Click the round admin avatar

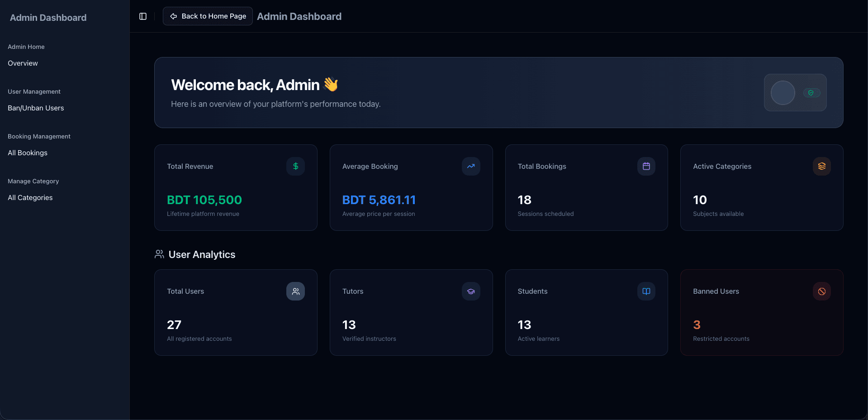(x=783, y=93)
